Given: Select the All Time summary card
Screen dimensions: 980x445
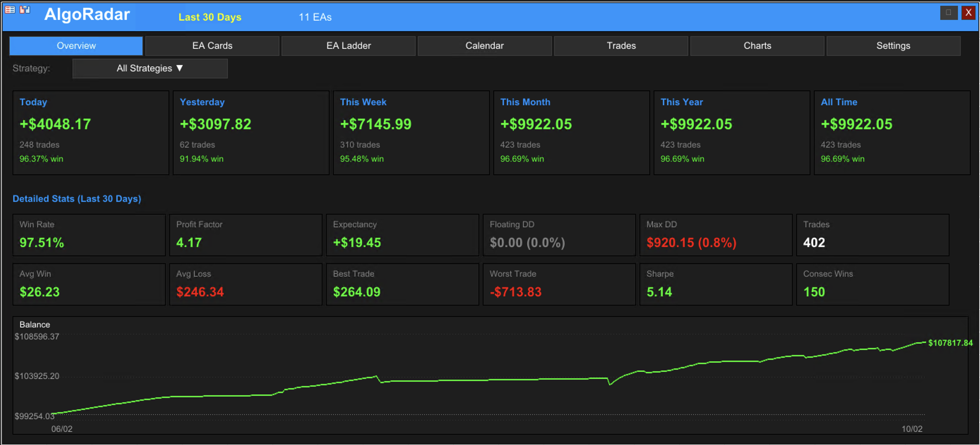Looking at the screenshot, I should tap(891, 132).
